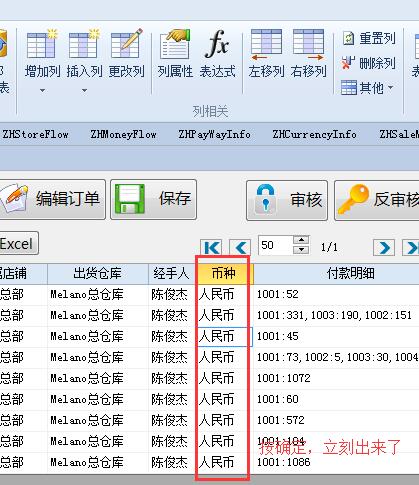Click the 保存 save button
The height and width of the screenshot is (485, 419).
click(x=153, y=199)
